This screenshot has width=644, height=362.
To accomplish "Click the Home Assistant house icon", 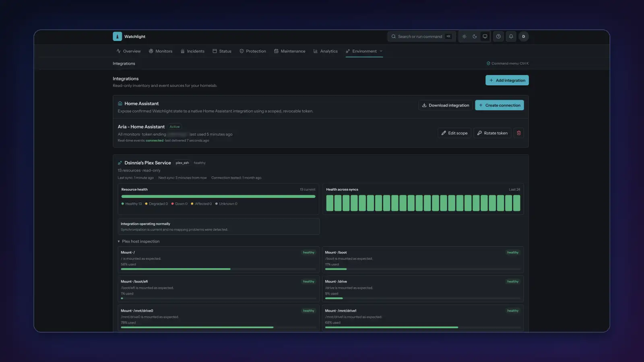I will click(120, 103).
